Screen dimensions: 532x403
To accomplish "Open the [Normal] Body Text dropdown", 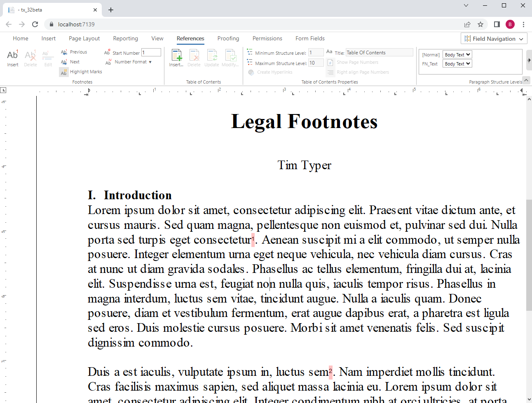I will pyautogui.click(x=457, y=54).
